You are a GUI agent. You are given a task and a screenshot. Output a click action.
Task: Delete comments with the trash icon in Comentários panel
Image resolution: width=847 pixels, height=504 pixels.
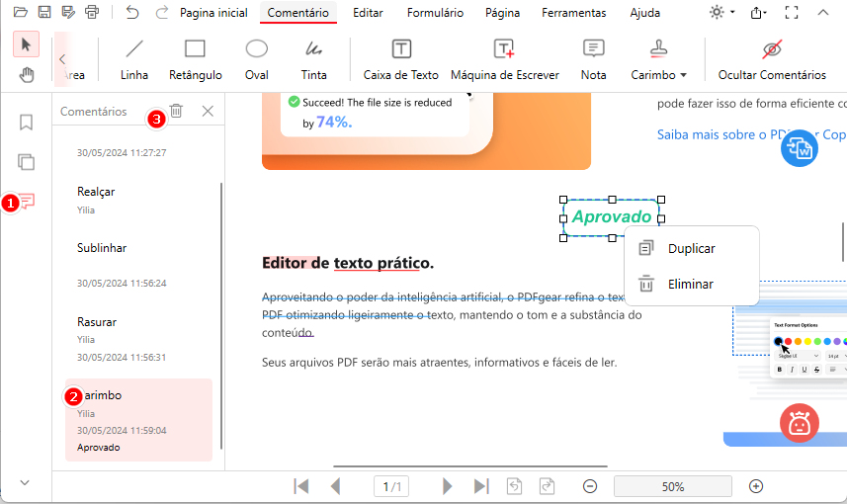[176, 111]
